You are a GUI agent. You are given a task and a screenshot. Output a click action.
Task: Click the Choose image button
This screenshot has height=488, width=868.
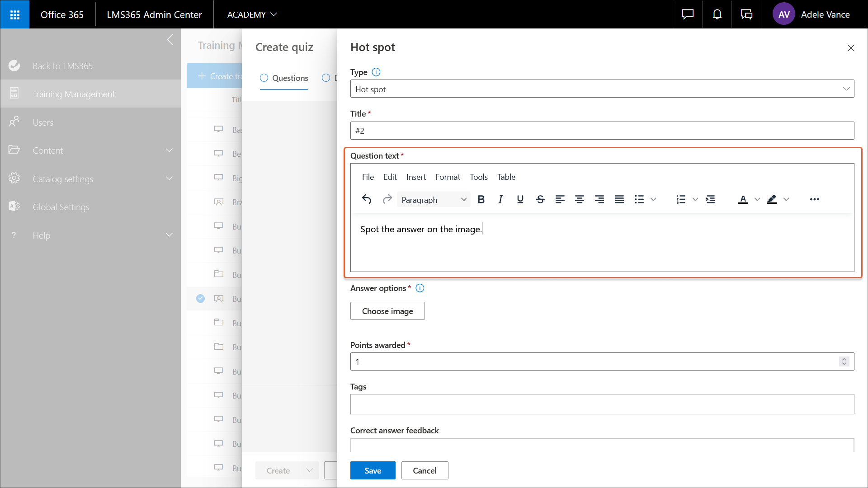pos(387,311)
